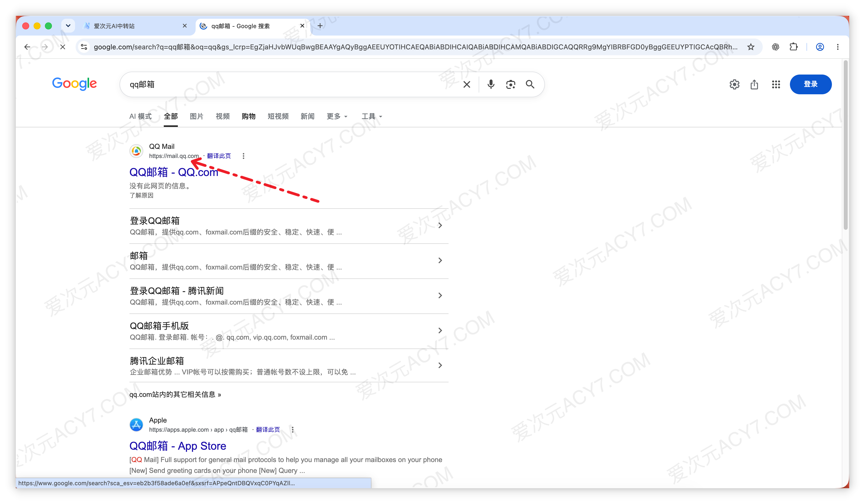Clear the search box text
This screenshot has width=865, height=504.
(467, 84)
